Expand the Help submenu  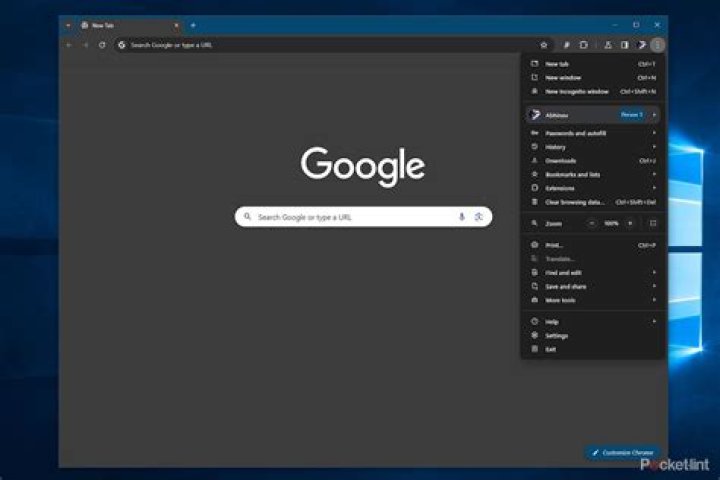(x=593, y=322)
